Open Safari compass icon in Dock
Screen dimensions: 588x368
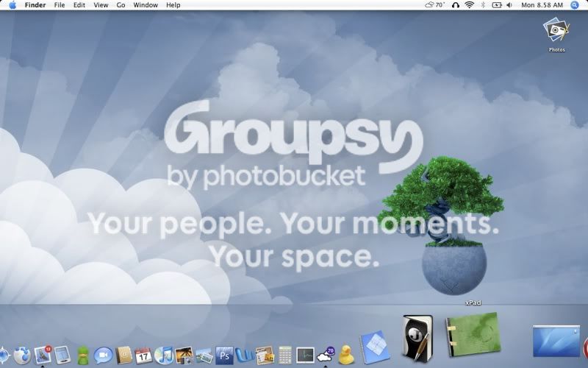tap(4, 355)
